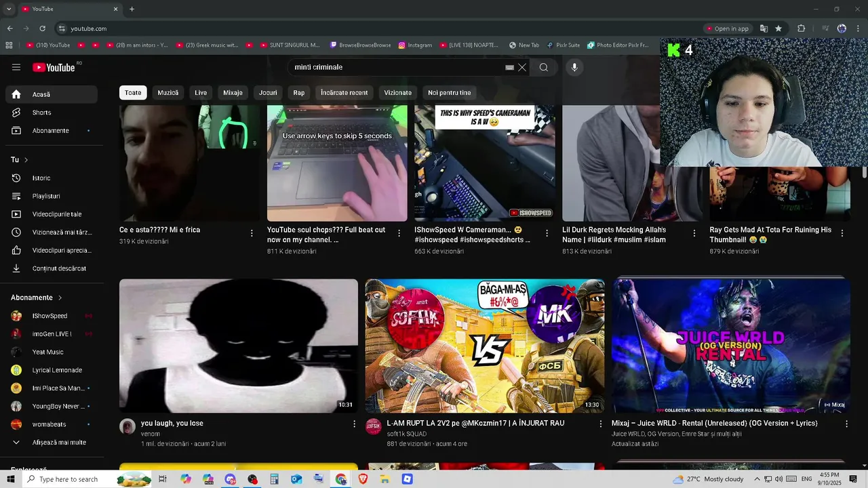Select the Încărcate recent chip

344,93
